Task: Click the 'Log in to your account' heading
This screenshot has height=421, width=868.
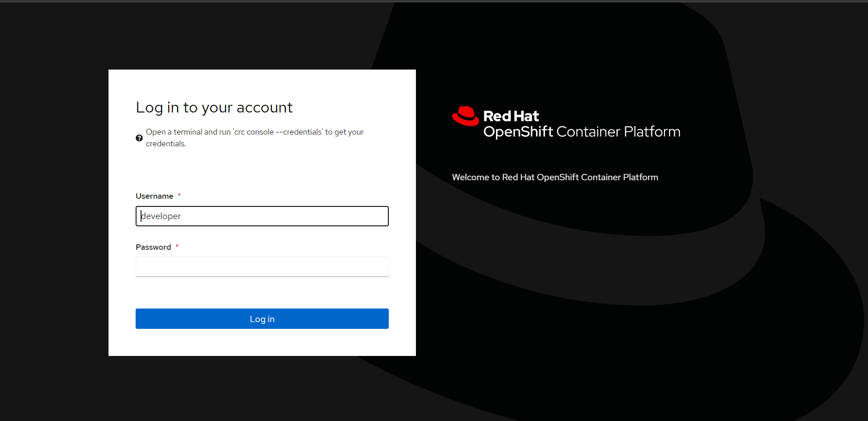Action: click(214, 108)
